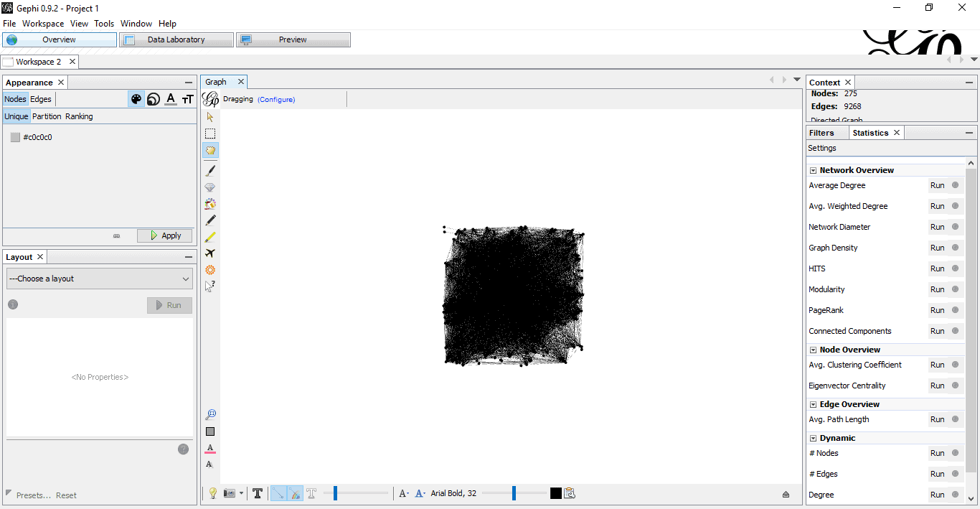Adjust the edge weight scale slider
The height and width of the screenshot is (509, 980).
[x=356, y=493]
